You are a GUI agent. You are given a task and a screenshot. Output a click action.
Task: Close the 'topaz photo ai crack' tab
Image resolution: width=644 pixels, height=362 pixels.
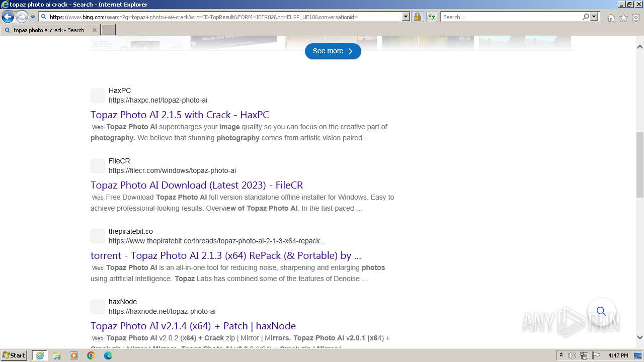pyautogui.click(x=95, y=30)
